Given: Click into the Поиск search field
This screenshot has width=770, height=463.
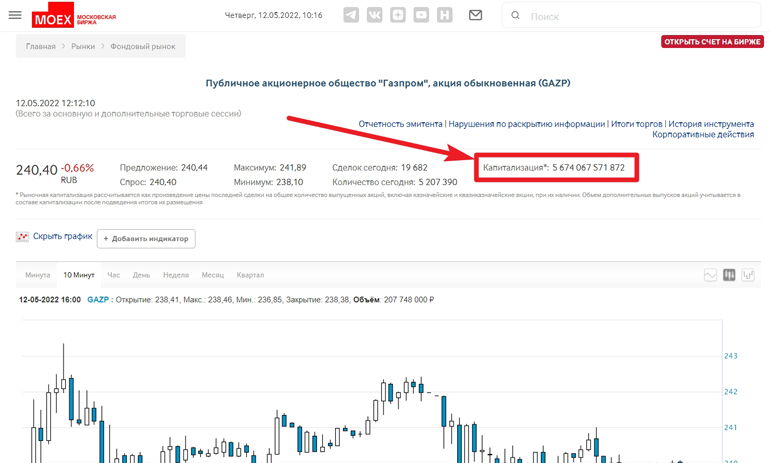Looking at the screenshot, I should [631, 16].
